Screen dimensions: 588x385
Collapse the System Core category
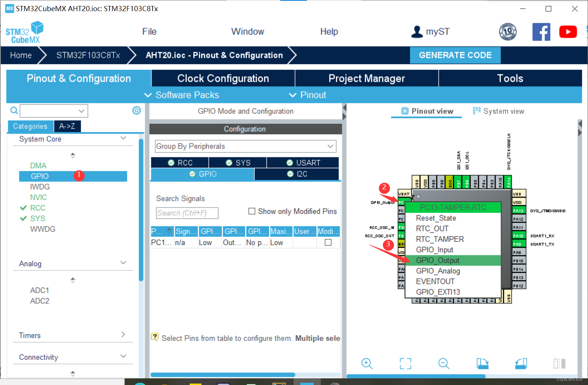pyautogui.click(x=123, y=138)
